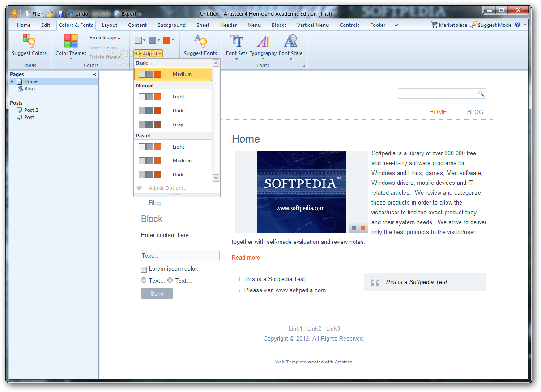Select the Blog page in tree
The height and width of the screenshot is (392, 541).
[30, 89]
